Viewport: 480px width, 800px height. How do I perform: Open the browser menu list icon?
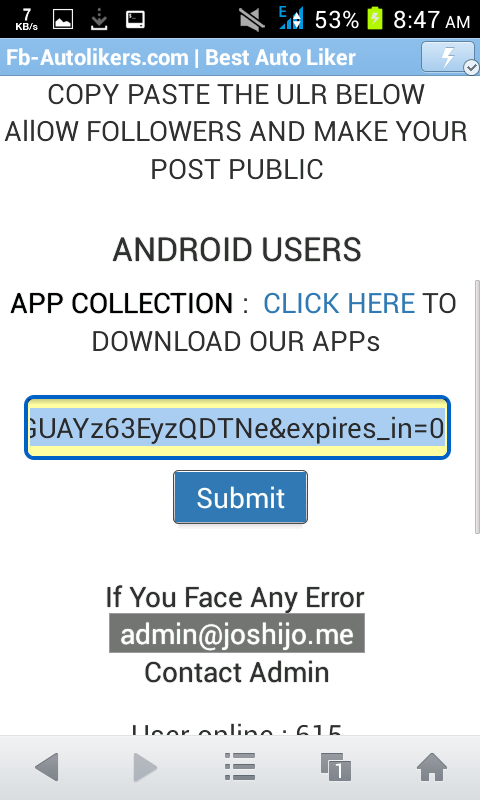pos(240,766)
